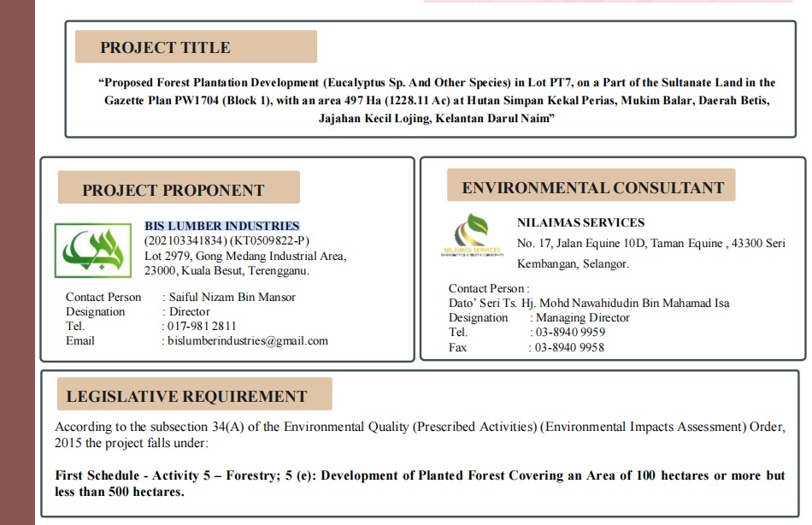
Task: Click the NILAIMAS SERVICES company name
Action: tap(580, 222)
